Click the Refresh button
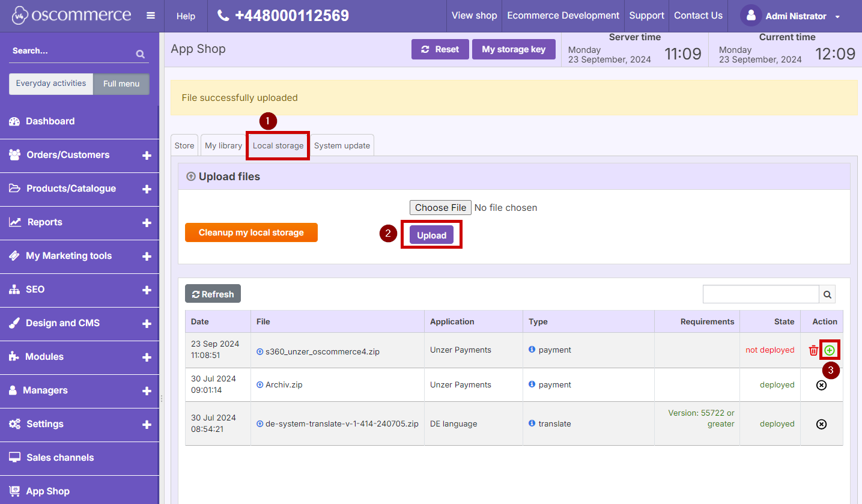Image resolution: width=862 pixels, height=504 pixels. coord(213,294)
